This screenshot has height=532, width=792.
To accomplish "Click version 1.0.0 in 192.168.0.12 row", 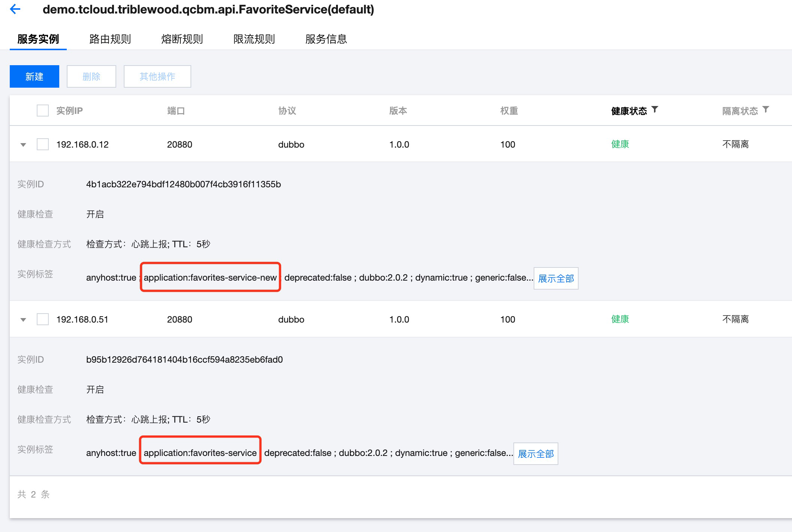I will click(399, 145).
